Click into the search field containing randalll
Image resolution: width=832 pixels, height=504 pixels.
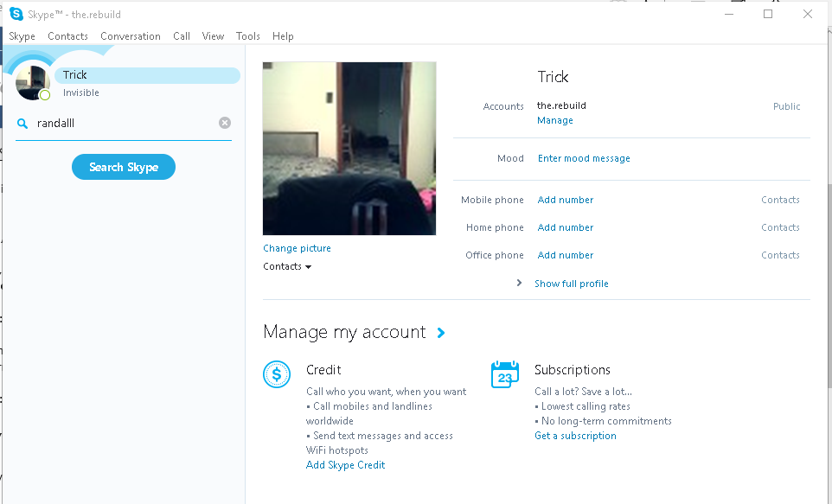point(125,123)
